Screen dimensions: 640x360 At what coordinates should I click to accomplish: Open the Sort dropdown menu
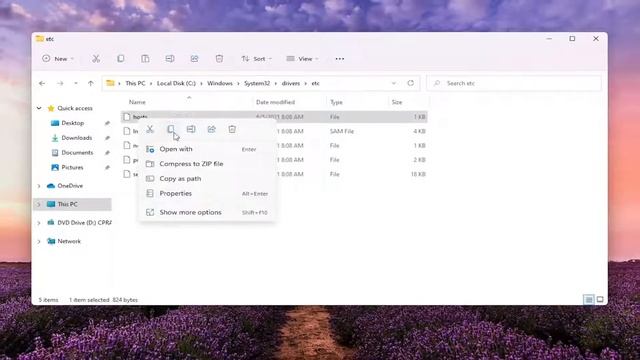(256, 59)
